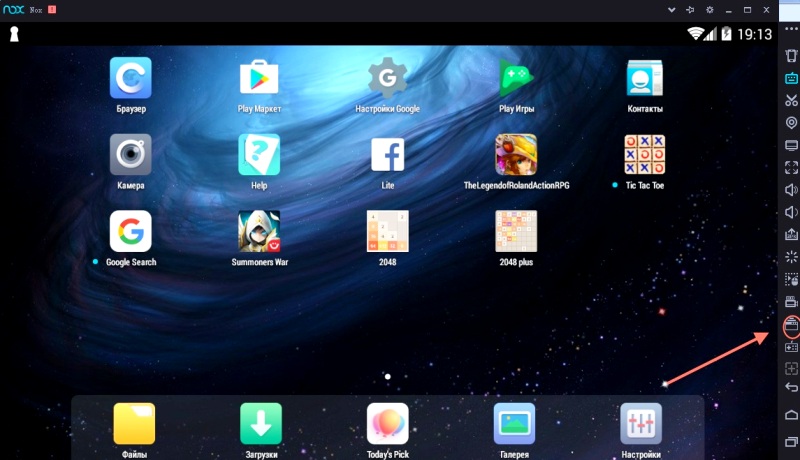Open virtual location pin tool
Screen dimensions: 800x460
(x=791, y=123)
